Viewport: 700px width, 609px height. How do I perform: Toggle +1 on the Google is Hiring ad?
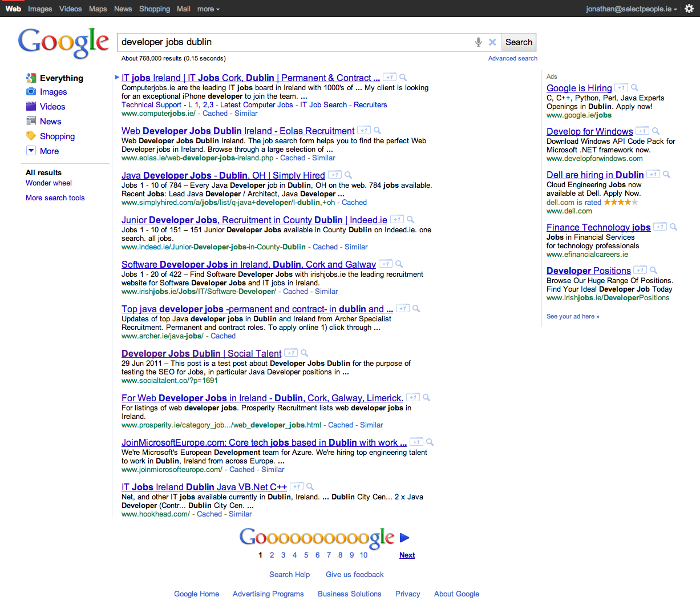tap(621, 87)
